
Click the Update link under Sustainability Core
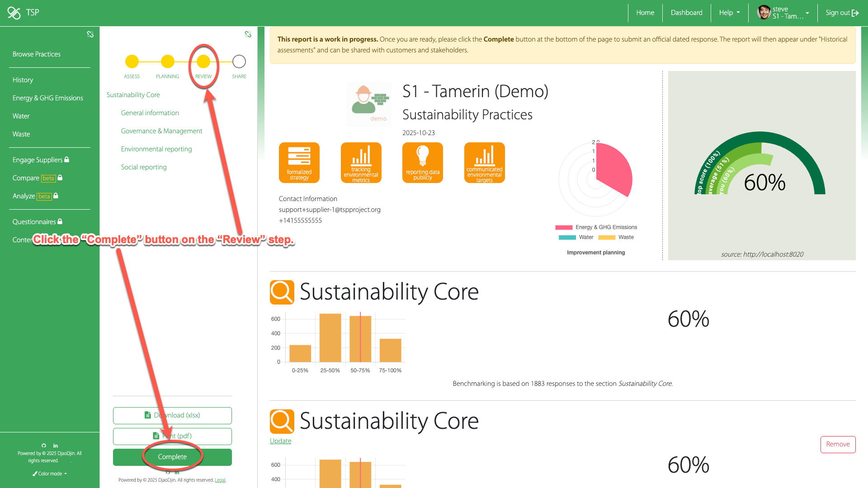[280, 441]
